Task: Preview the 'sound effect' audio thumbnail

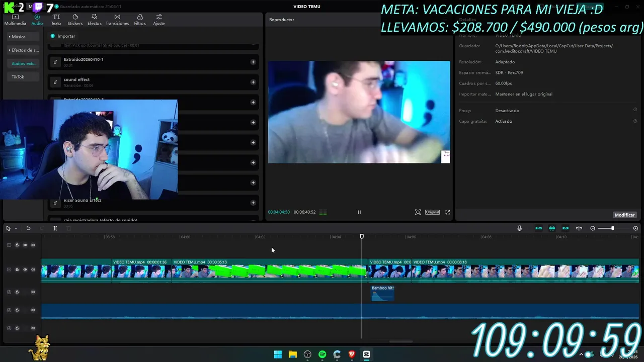Action: coord(55,82)
